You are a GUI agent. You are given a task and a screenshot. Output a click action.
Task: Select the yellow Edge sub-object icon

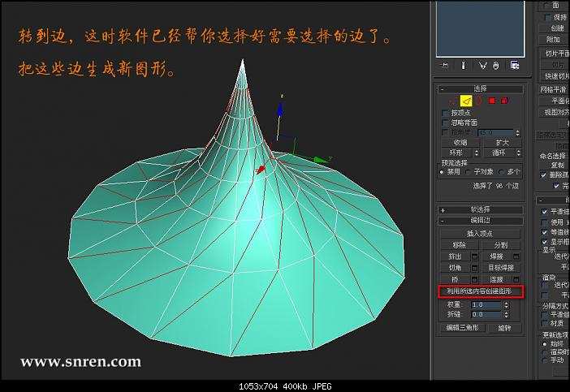[x=466, y=101]
